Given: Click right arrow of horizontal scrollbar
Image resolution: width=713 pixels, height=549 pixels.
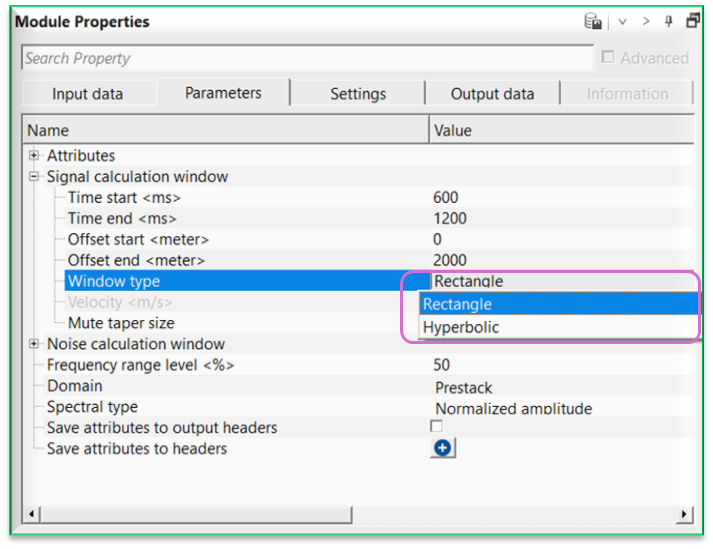Looking at the screenshot, I should [684, 514].
